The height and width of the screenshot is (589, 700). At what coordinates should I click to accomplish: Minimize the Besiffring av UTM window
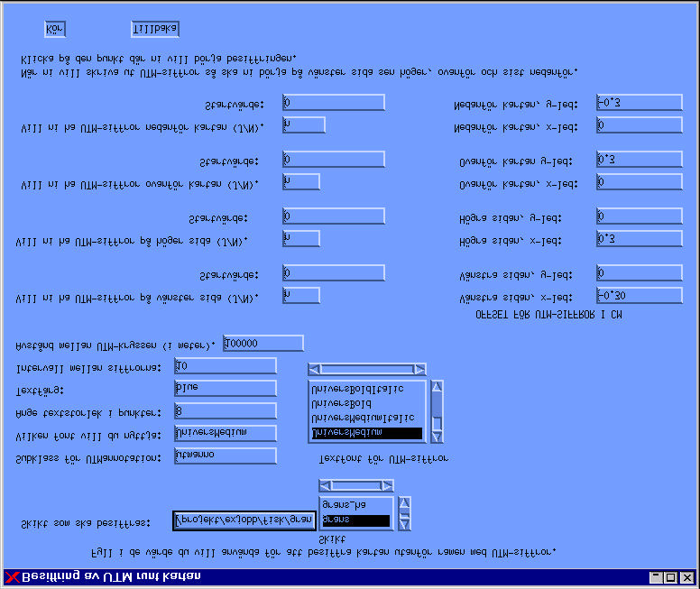[x=656, y=577]
